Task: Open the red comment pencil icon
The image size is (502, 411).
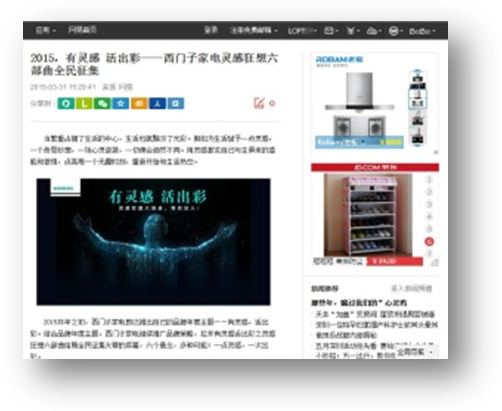Action: pyautogui.click(x=259, y=103)
